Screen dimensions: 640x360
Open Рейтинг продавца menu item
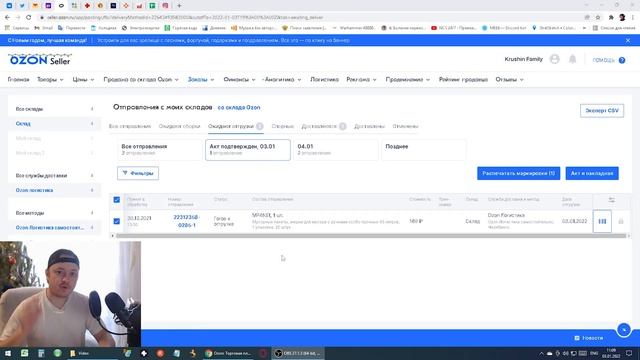point(463,80)
